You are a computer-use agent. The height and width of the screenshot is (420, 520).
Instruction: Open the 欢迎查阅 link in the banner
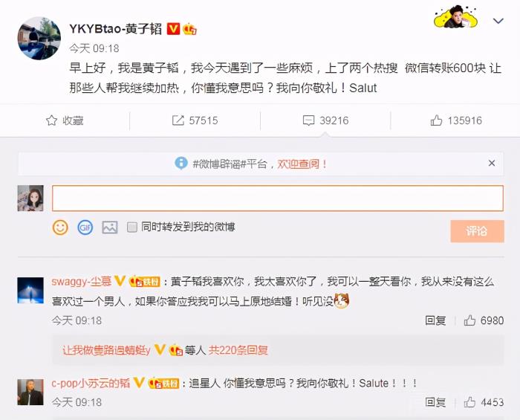(x=302, y=164)
